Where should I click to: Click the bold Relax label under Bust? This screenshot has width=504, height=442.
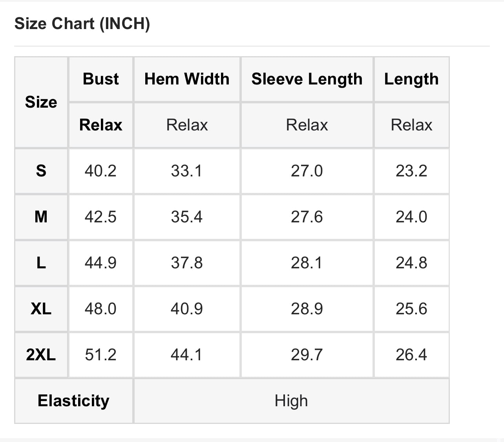pyautogui.click(x=100, y=125)
